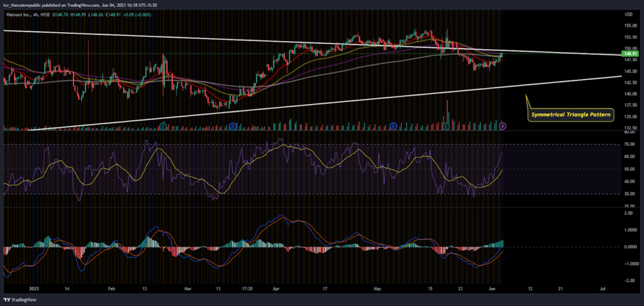
Task: Click the open value O148.70
Action: tap(62, 14)
